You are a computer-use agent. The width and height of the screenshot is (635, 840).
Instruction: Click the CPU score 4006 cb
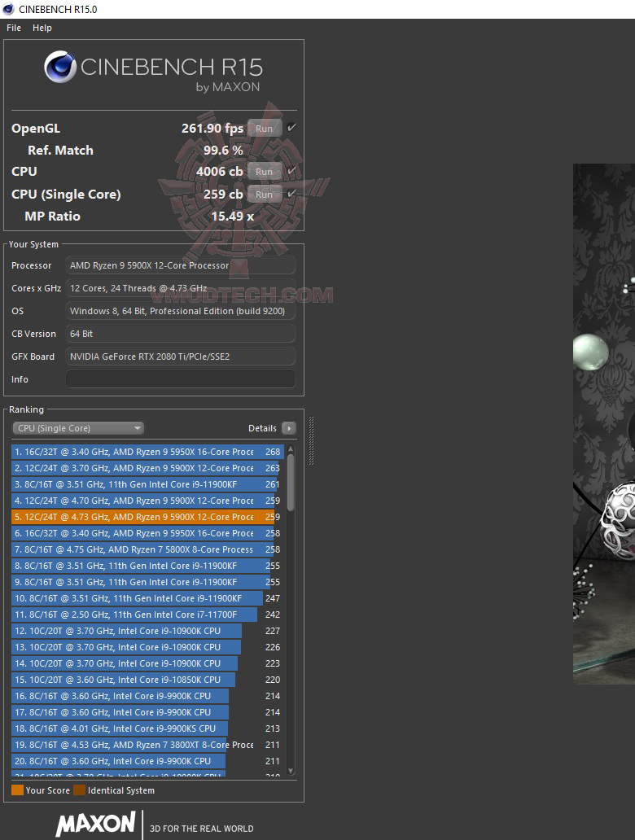(x=220, y=172)
